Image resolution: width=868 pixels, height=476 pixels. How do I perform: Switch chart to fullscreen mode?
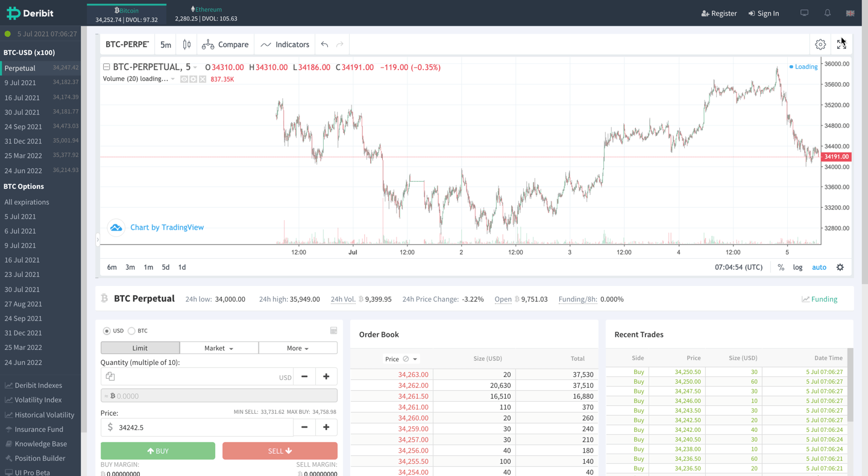[x=841, y=45]
